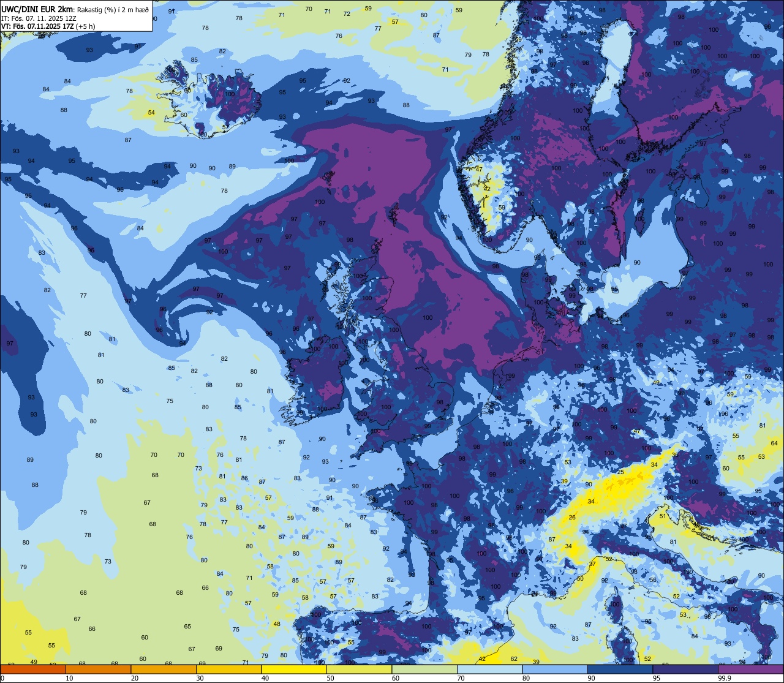Select the 90–95 dark blue legend segment

pyautogui.click(x=620, y=670)
